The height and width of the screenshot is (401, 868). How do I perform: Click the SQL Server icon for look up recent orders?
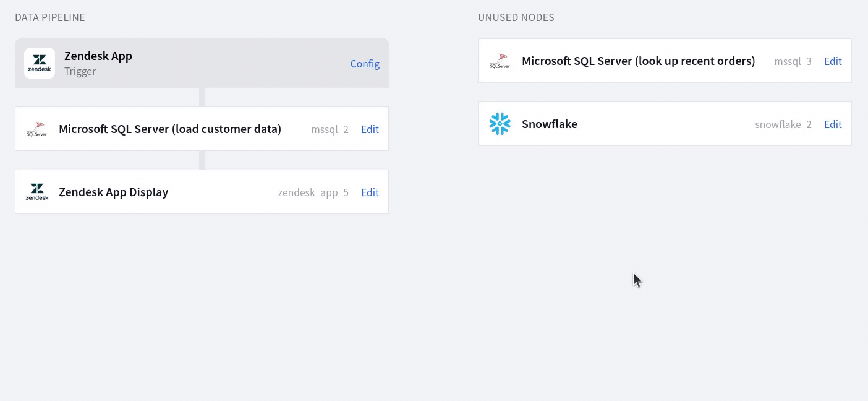pyautogui.click(x=500, y=61)
